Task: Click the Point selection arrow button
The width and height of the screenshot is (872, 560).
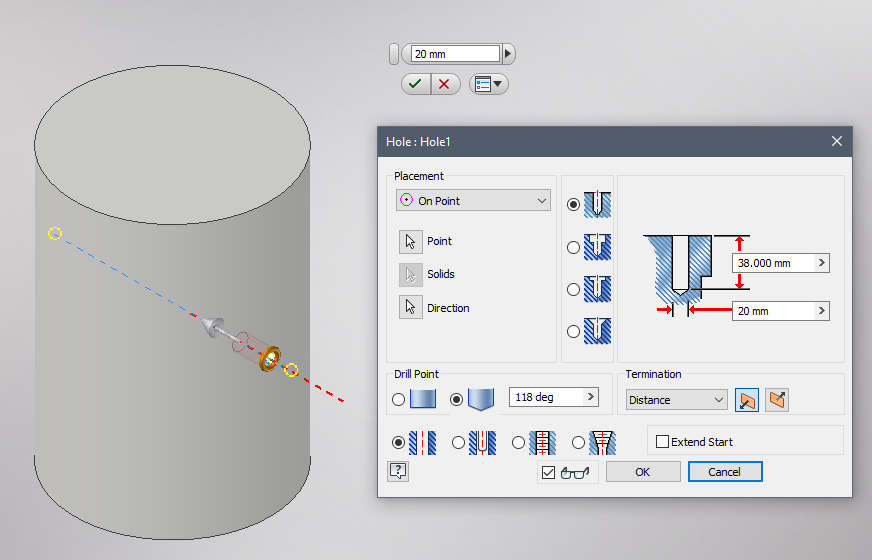Action: [x=410, y=241]
